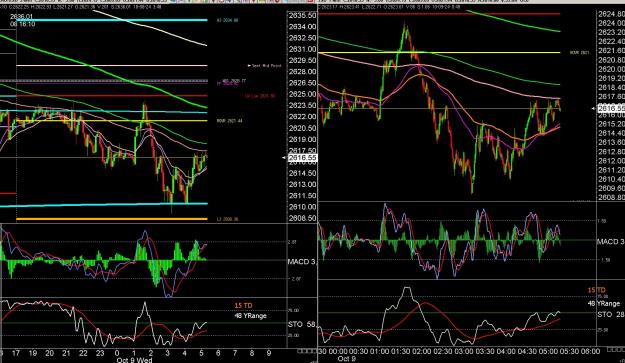Click the orange 15 TD text in left stochastic panel
Viewport: 625px width, 363px height.
coord(243,306)
